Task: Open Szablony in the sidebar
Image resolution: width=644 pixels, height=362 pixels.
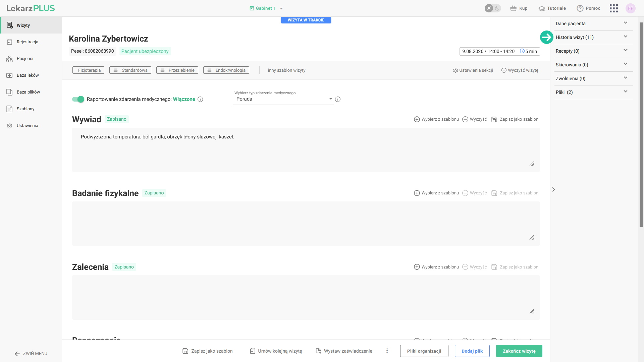Action: click(x=31, y=109)
